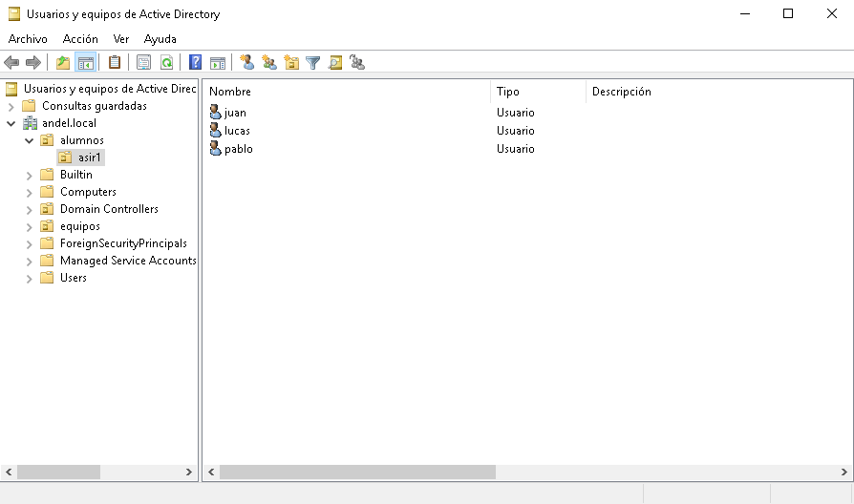Open the Acción menu
Image resolution: width=854 pixels, height=504 pixels.
tap(80, 38)
